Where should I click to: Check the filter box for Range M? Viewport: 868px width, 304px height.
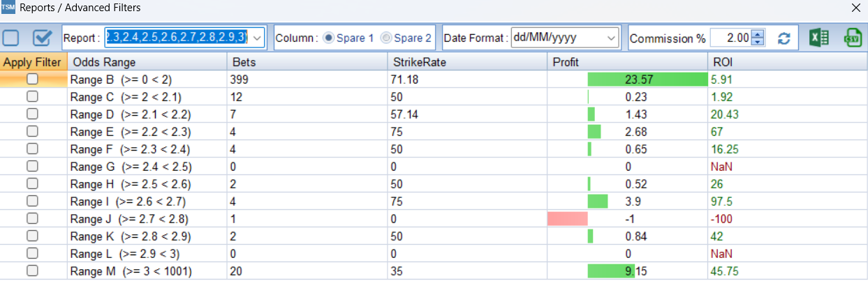pyautogui.click(x=32, y=271)
